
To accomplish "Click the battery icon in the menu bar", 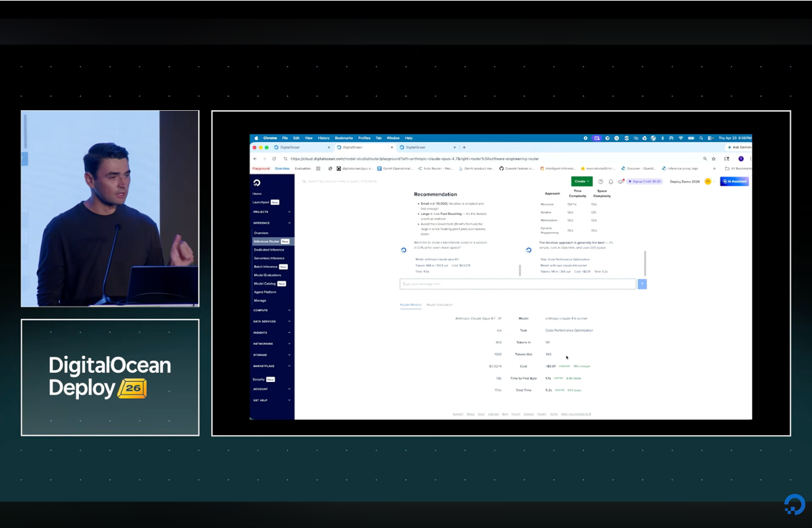I will coord(691,138).
